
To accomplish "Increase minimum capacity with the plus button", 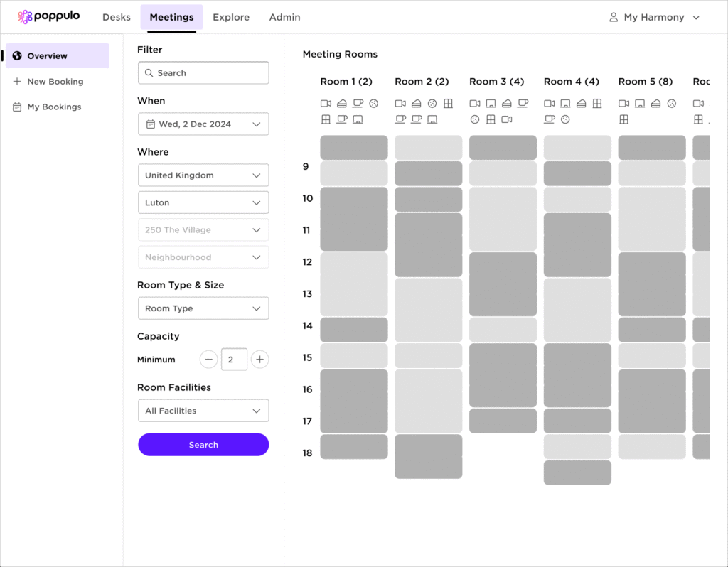I will 260,360.
